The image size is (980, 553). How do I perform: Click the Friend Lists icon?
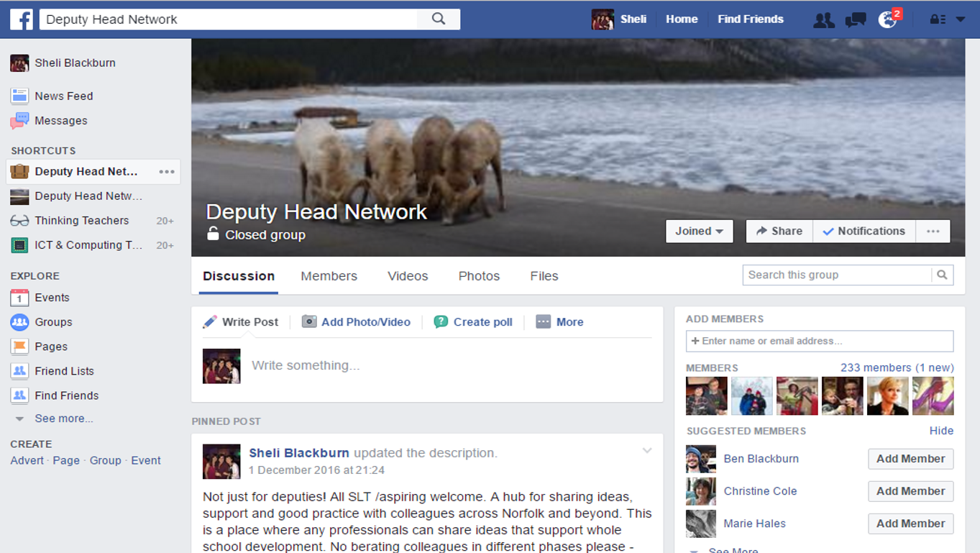click(19, 371)
